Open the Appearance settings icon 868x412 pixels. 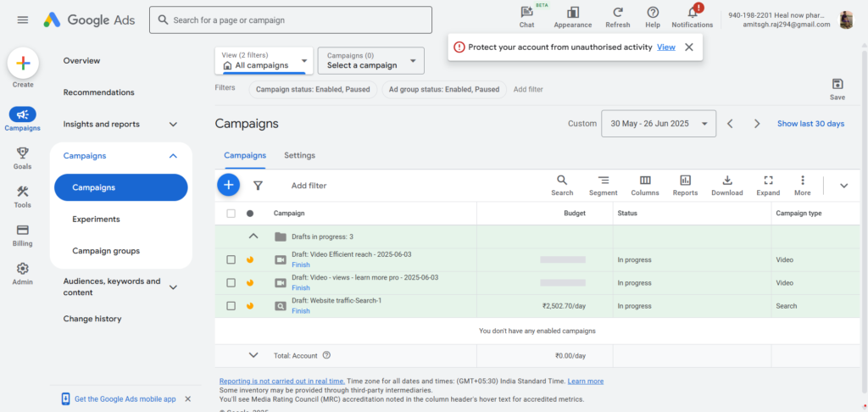[572, 17]
